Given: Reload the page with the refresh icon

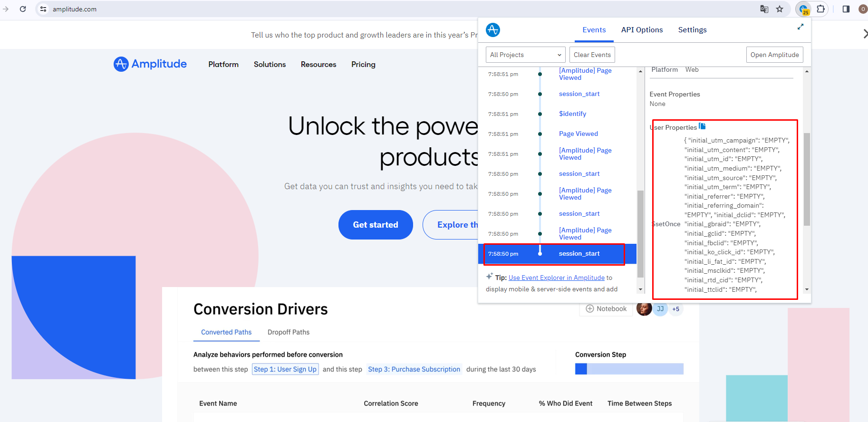Looking at the screenshot, I should pos(22,9).
